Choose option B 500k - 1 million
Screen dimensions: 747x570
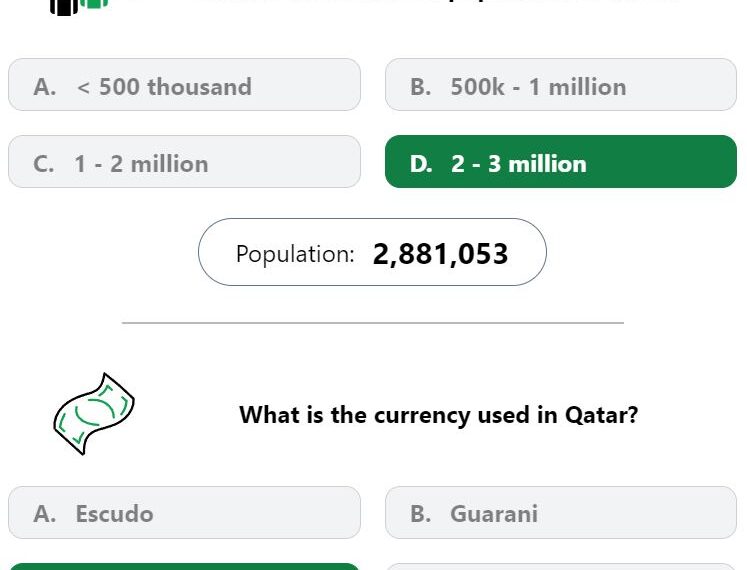point(561,85)
